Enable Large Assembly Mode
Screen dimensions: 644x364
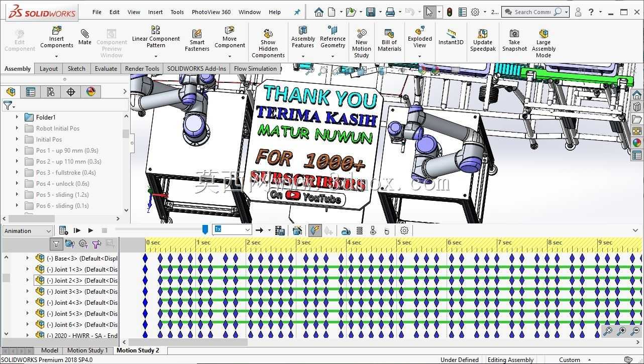(544, 43)
